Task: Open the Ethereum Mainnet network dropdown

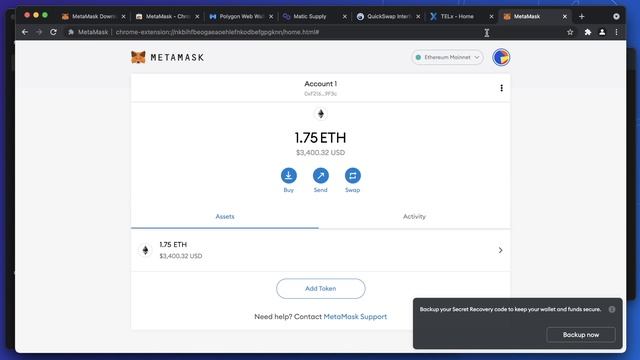Action: (447, 57)
